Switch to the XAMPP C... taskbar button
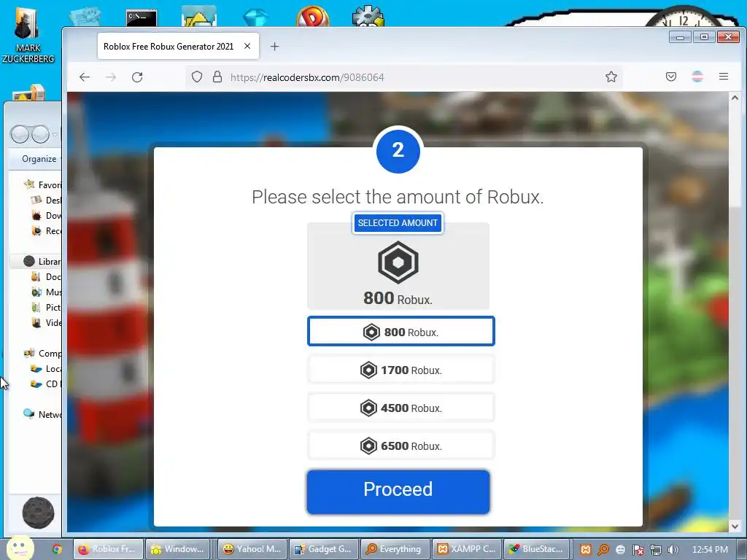 [466, 549]
